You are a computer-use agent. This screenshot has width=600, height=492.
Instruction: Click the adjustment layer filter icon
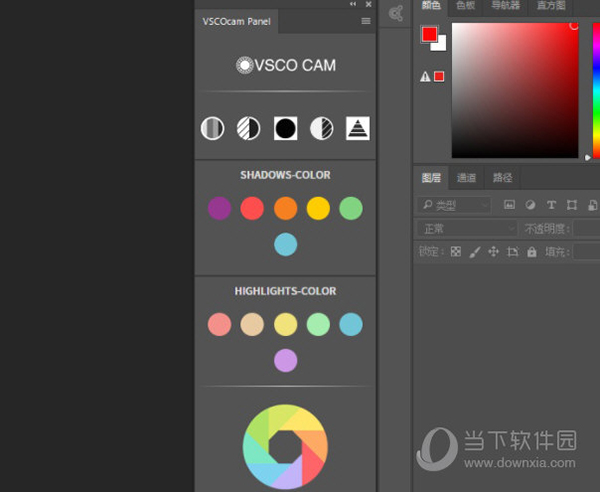pyautogui.click(x=530, y=205)
